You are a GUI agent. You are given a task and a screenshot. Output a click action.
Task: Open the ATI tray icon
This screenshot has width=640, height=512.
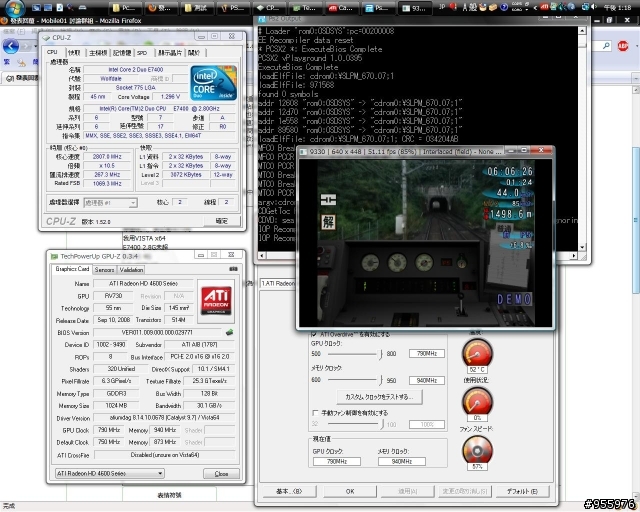click(544, 7)
